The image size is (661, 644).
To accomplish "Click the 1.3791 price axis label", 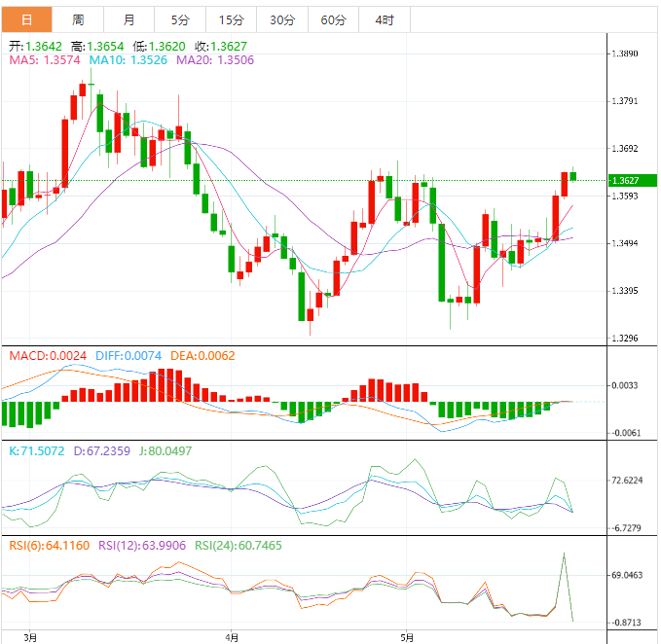I will 625,101.
